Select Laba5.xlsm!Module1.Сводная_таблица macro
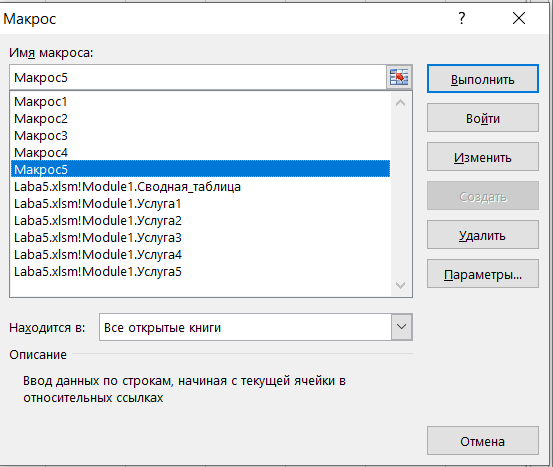 pyautogui.click(x=200, y=187)
